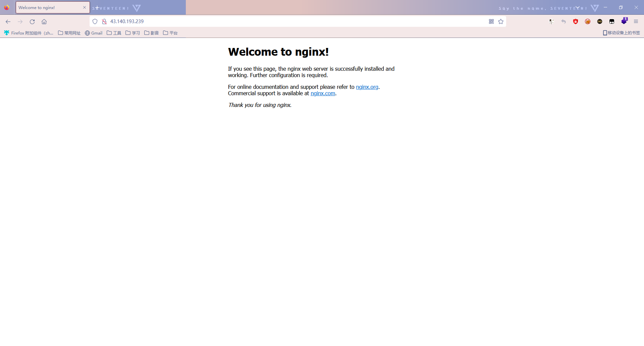Open tracking protection shield panel
Screen dimensions: 644x346
coord(95,21)
